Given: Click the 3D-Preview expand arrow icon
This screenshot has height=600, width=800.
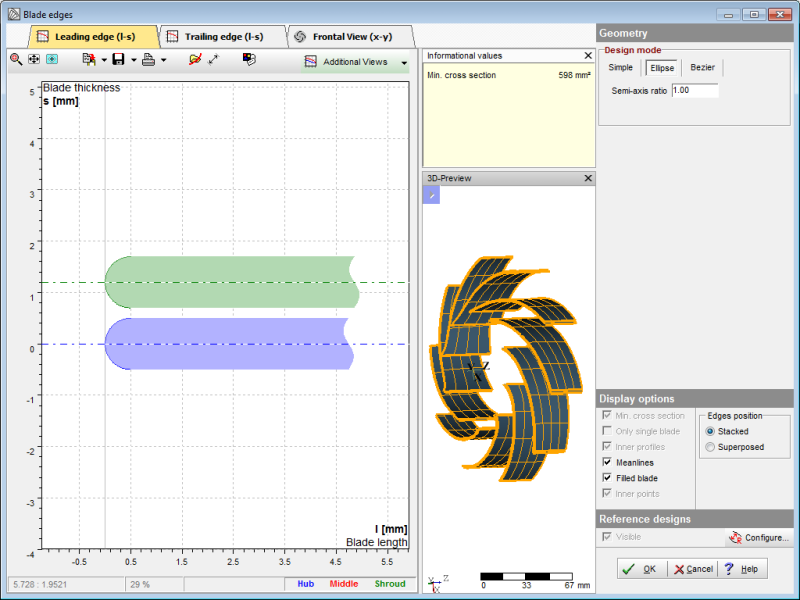Looking at the screenshot, I should [x=431, y=195].
